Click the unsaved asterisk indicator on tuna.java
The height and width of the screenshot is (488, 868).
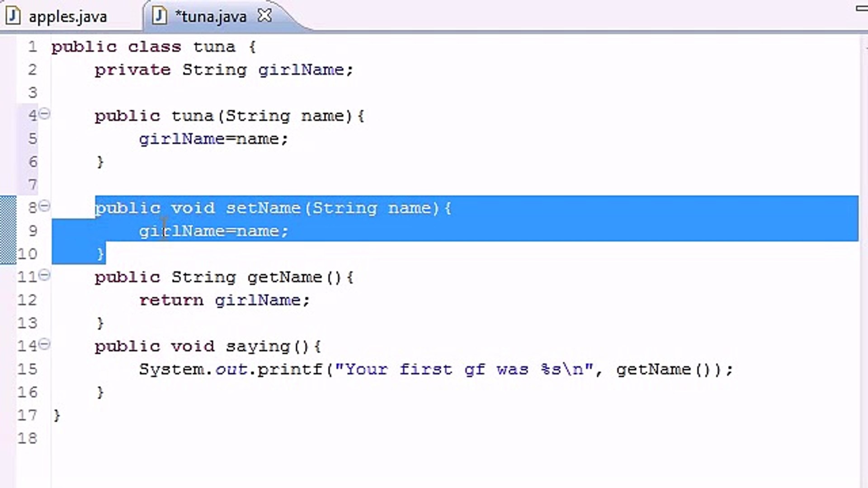coord(179,16)
